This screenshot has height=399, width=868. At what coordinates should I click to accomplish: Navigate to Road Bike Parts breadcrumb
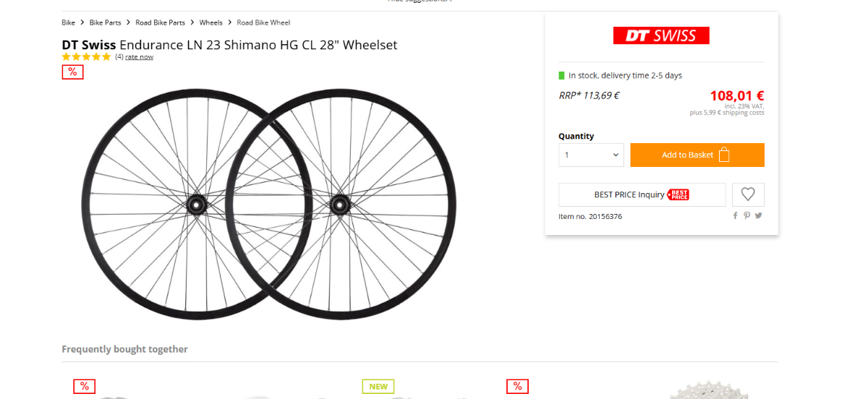160,23
